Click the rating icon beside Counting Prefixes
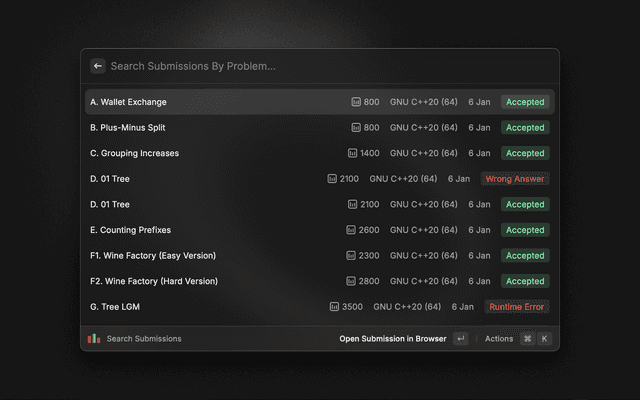The height and width of the screenshot is (400, 640). pos(350,230)
